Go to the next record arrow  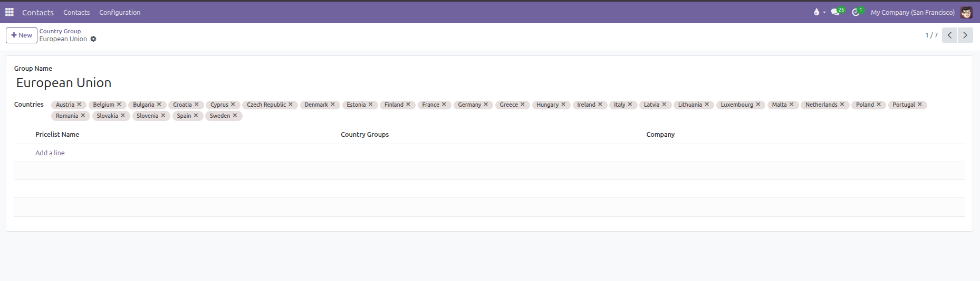pyautogui.click(x=965, y=35)
